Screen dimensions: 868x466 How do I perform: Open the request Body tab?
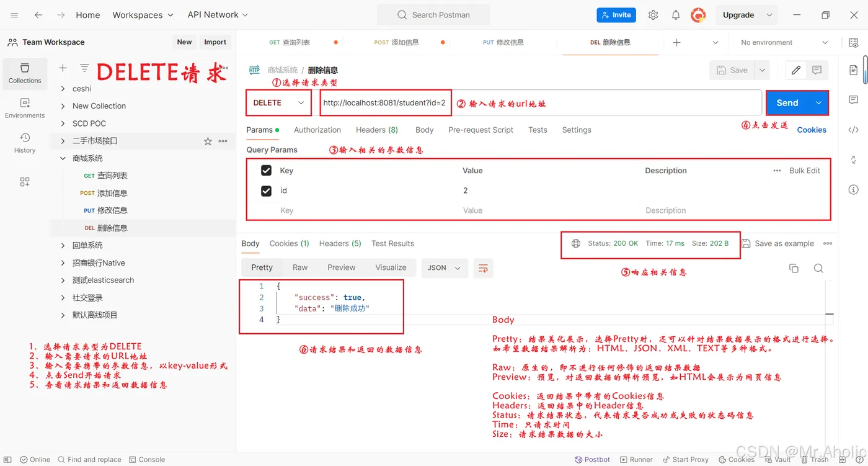(x=425, y=130)
